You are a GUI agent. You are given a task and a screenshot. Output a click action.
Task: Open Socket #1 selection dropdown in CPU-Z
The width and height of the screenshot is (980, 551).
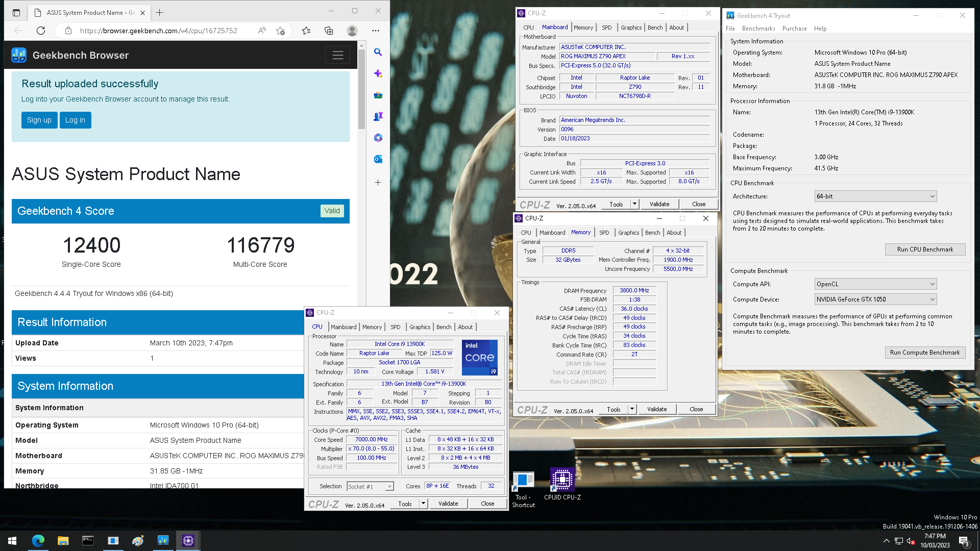point(370,487)
